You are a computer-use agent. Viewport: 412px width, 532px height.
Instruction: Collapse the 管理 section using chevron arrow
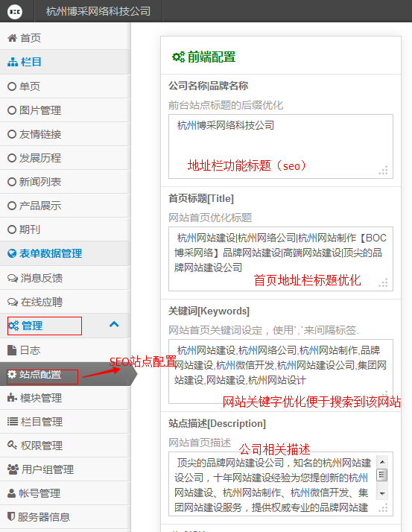click(x=114, y=324)
